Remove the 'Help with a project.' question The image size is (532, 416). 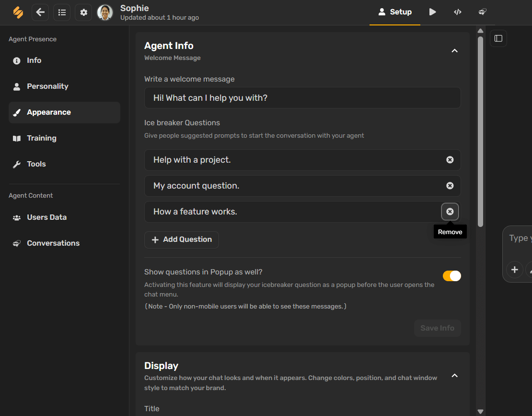pyautogui.click(x=450, y=160)
